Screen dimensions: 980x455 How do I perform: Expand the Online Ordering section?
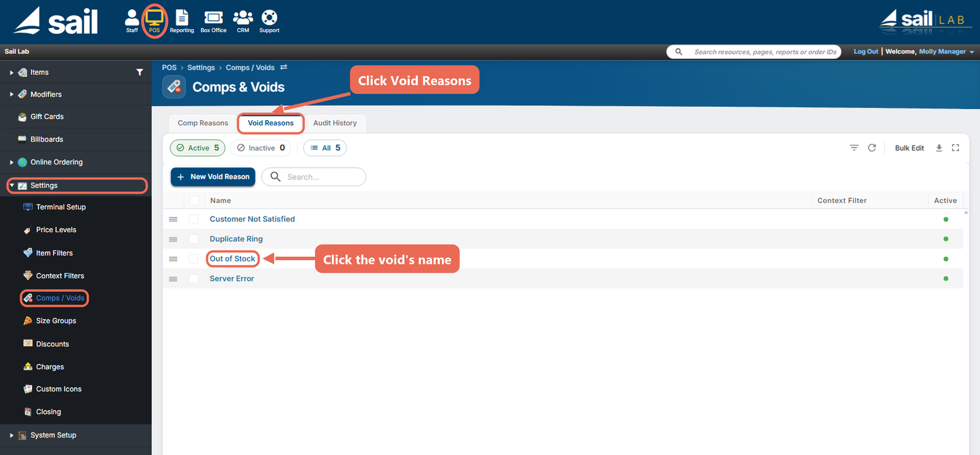pyautogui.click(x=11, y=163)
